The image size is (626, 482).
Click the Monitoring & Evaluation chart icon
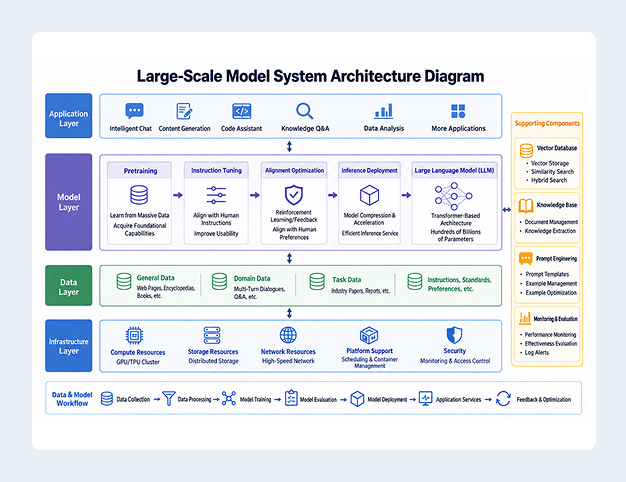click(x=525, y=318)
